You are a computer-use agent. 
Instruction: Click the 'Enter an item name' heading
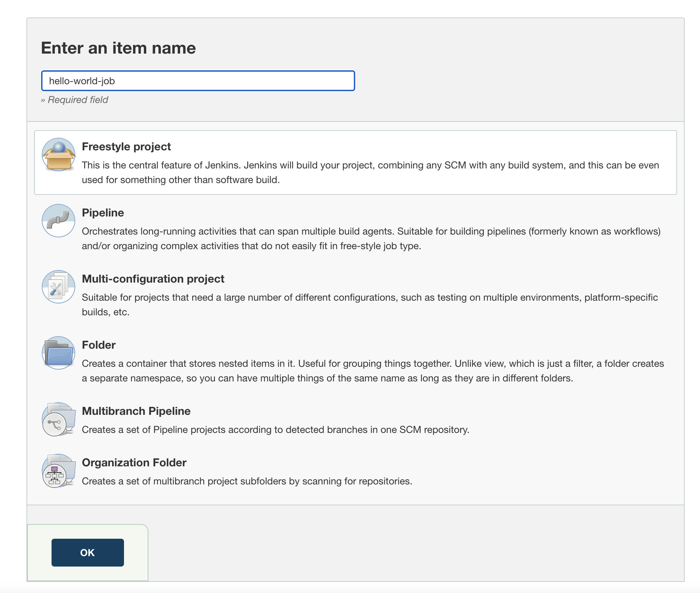click(118, 48)
